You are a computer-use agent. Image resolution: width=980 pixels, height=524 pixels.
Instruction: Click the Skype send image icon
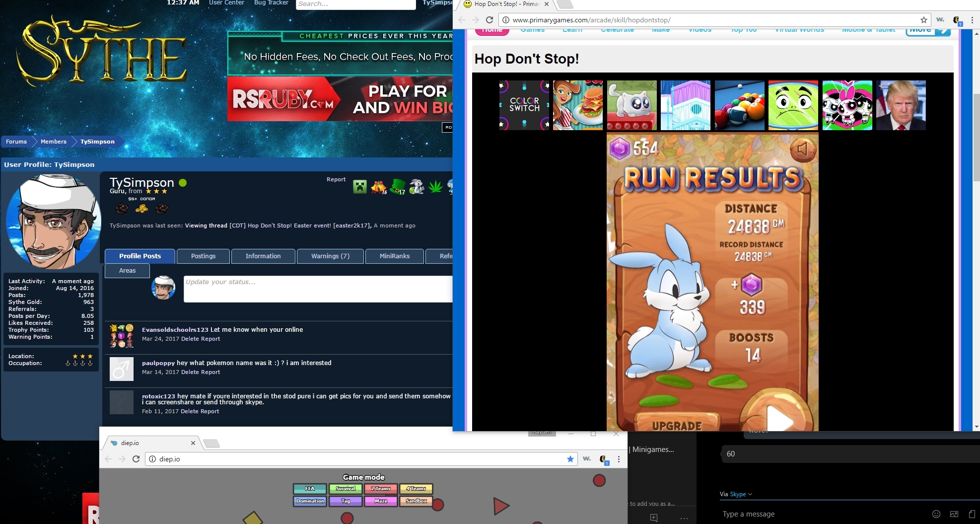tap(954, 514)
